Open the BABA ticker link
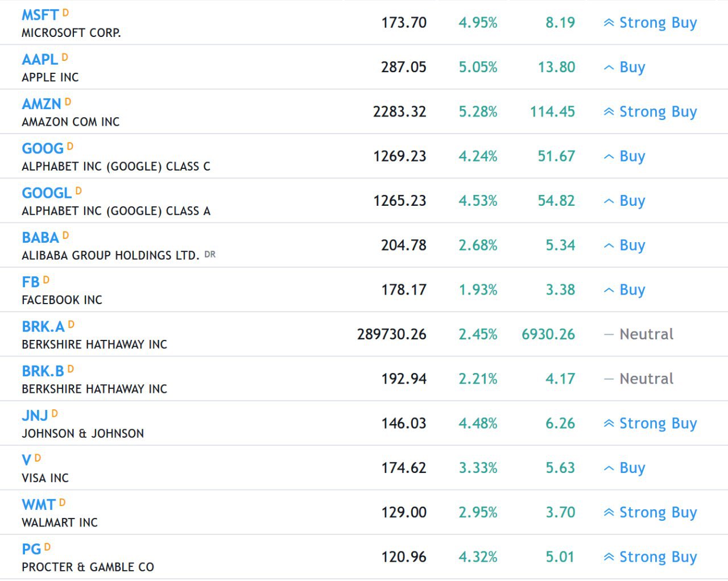 [40, 238]
